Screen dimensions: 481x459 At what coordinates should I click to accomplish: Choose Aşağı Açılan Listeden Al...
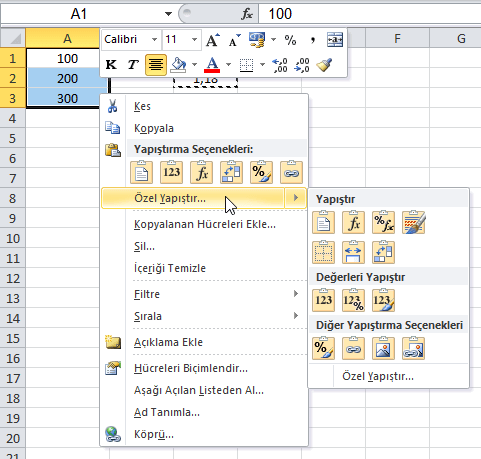[203, 390]
